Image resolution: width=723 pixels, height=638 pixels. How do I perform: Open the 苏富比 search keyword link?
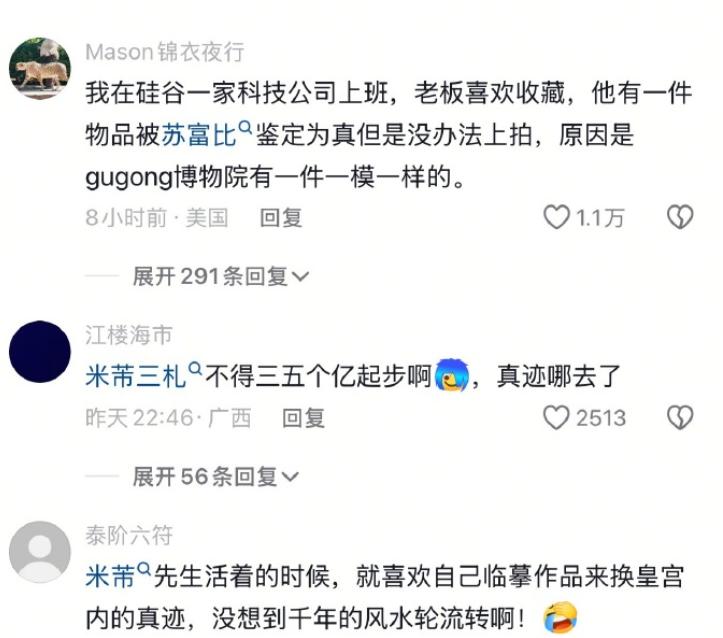(199, 135)
